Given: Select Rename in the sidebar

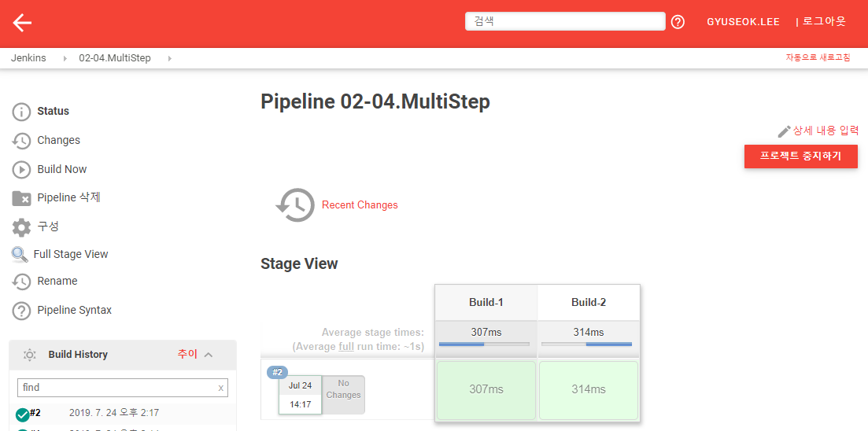Looking at the screenshot, I should (57, 281).
